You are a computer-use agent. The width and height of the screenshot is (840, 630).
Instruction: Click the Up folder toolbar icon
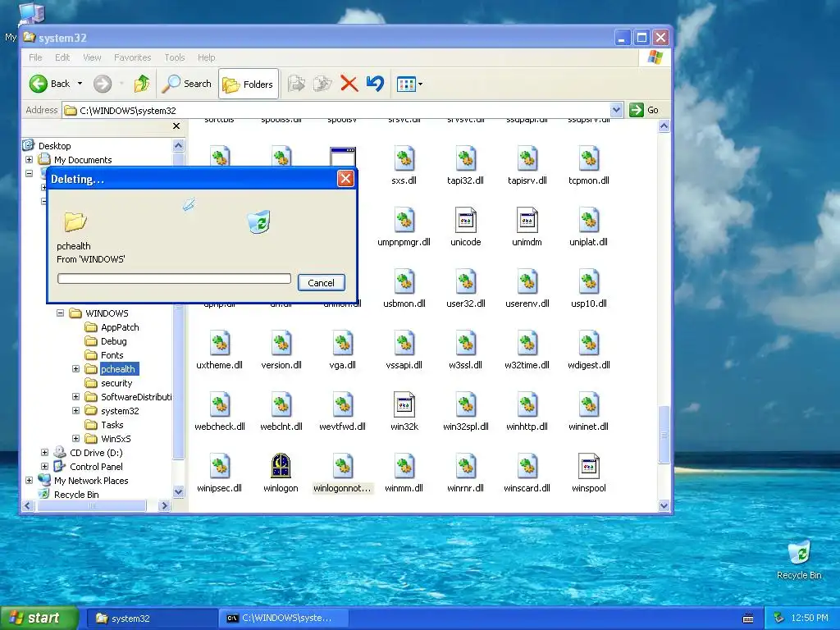[x=142, y=84]
